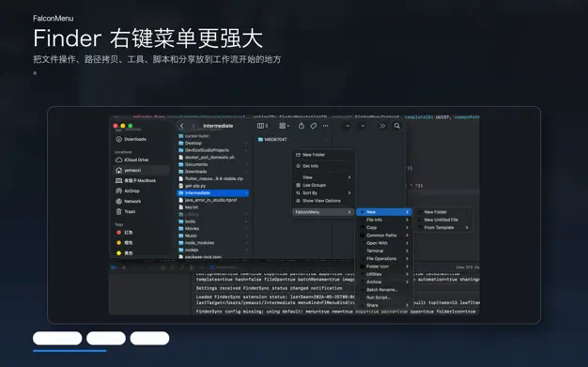Open the FalconMenu context menu entry
The height and width of the screenshot is (367, 588).
tap(323, 212)
